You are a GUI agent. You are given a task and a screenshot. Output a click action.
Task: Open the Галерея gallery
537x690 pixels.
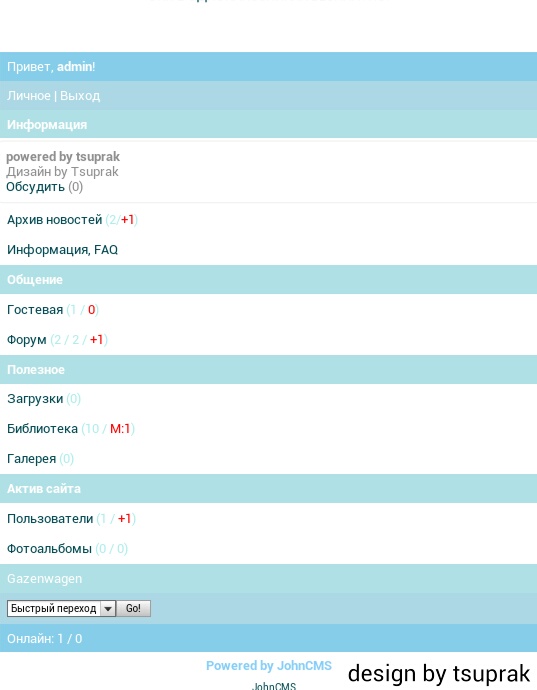click(x=32, y=459)
